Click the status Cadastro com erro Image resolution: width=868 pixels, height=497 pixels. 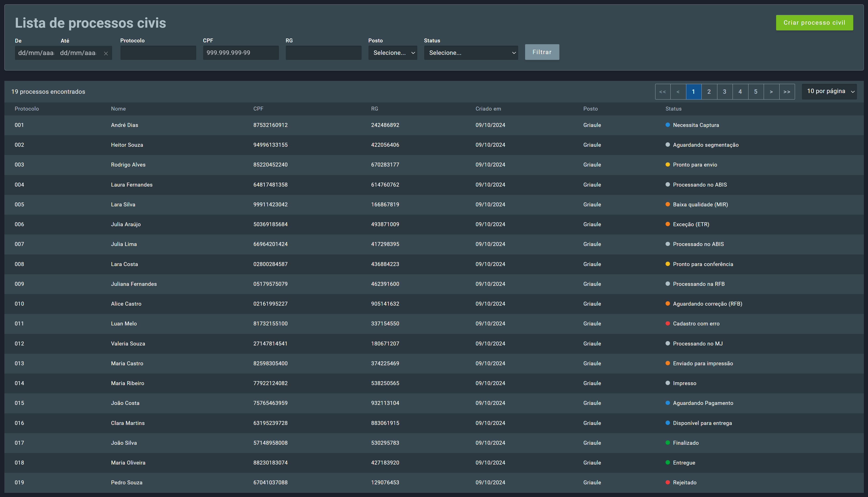pyautogui.click(x=696, y=324)
